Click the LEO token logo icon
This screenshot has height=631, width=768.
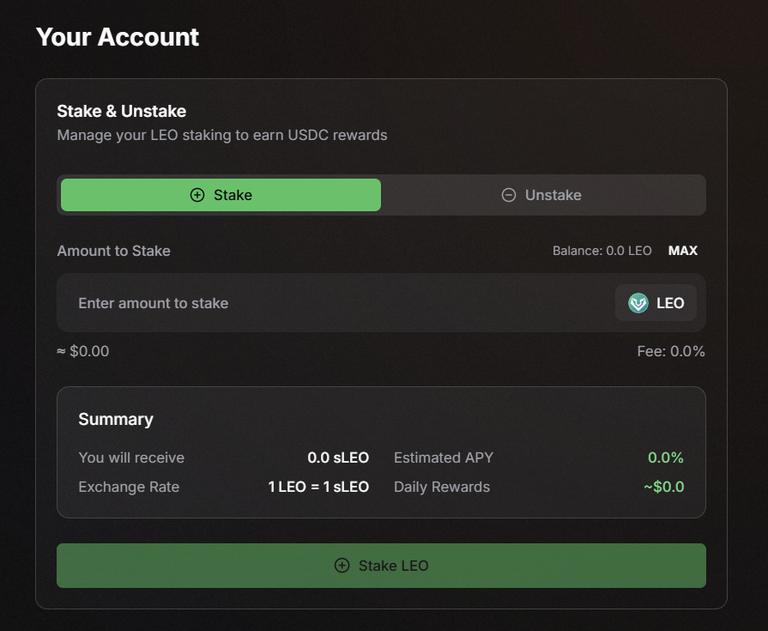pyautogui.click(x=638, y=303)
